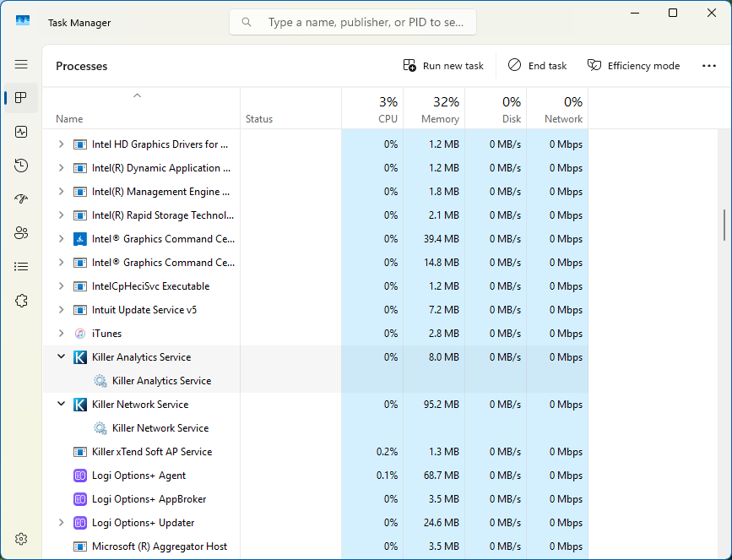Click the Killer Analytics Service K icon
This screenshot has height=560, width=732.
point(80,357)
